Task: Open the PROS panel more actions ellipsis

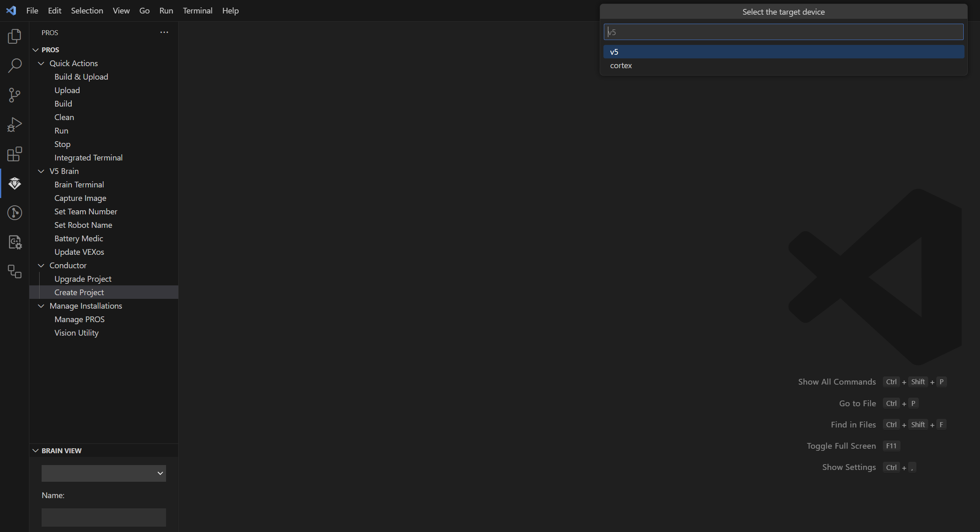Action: (164, 32)
